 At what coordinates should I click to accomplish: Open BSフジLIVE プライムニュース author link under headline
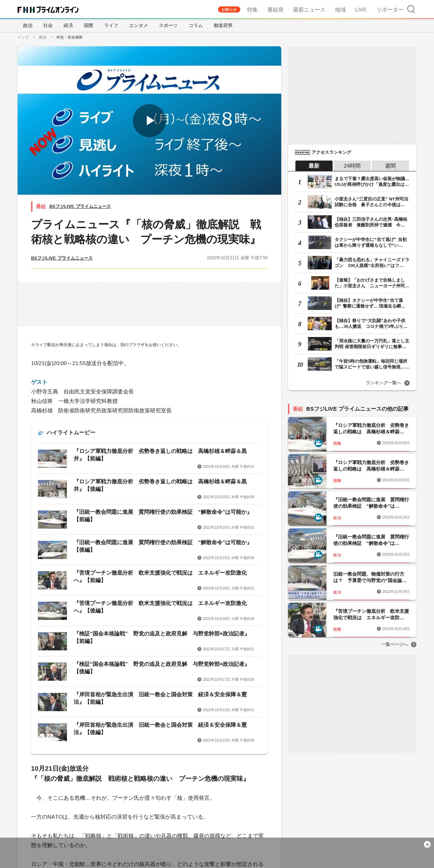(x=62, y=258)
